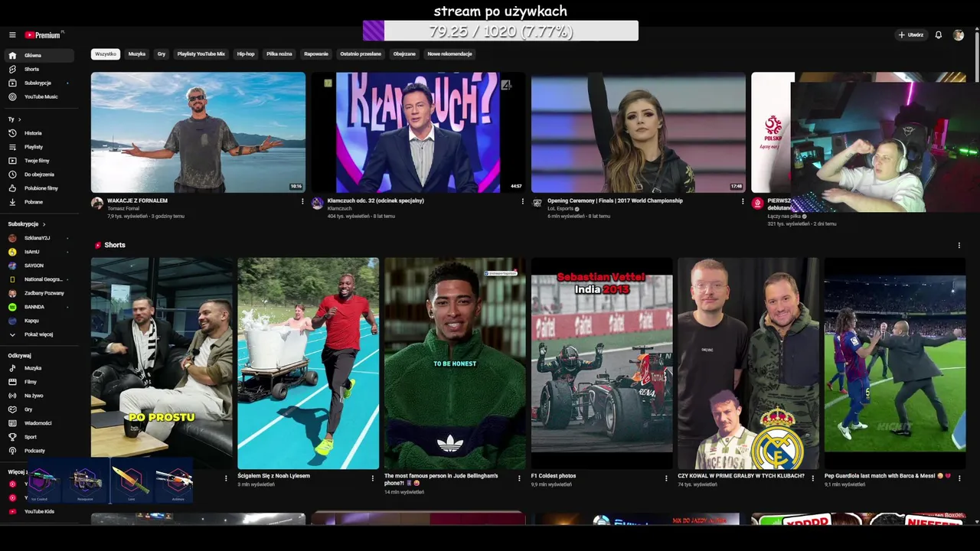Open Do obejrzenia watch later list
The image size is (980, 551).
(38, 174)
